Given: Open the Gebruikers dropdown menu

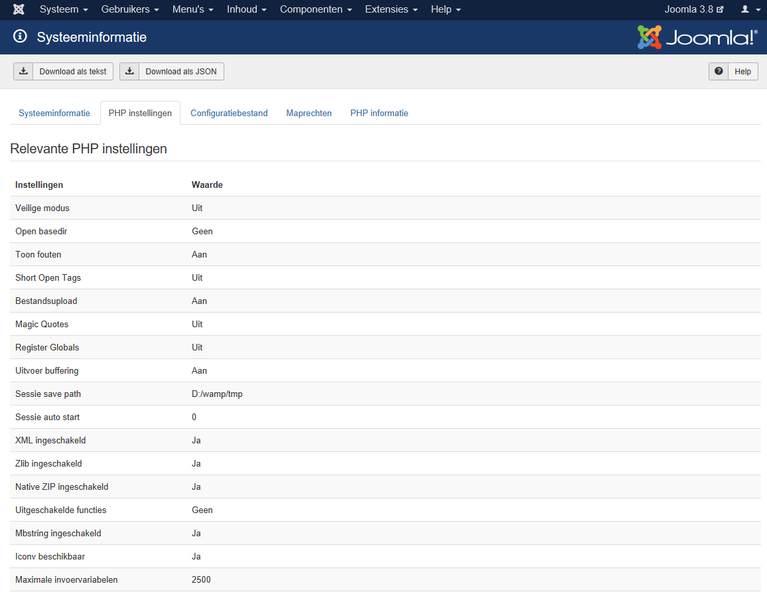Looking at the screenshot, I should click(x=130, y=9).
